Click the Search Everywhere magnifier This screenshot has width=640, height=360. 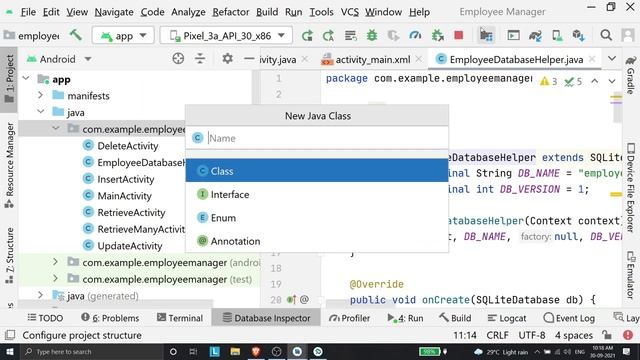606,36
